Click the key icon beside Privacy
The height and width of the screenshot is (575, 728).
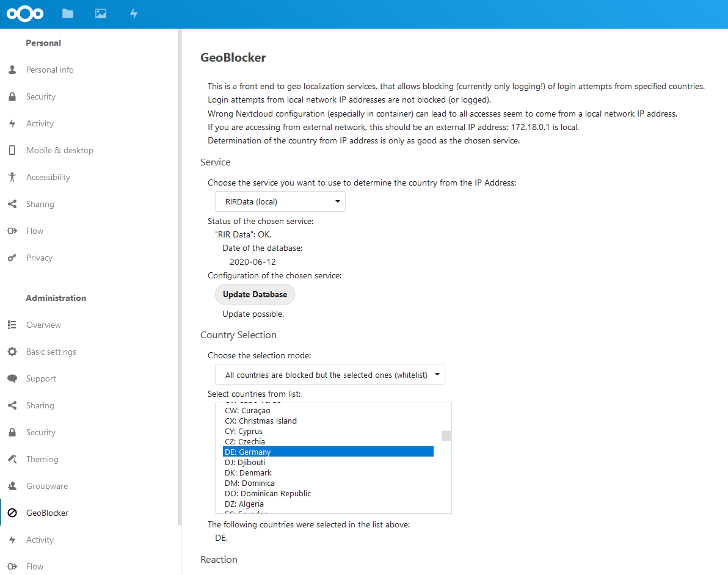(x=13, y=258)
